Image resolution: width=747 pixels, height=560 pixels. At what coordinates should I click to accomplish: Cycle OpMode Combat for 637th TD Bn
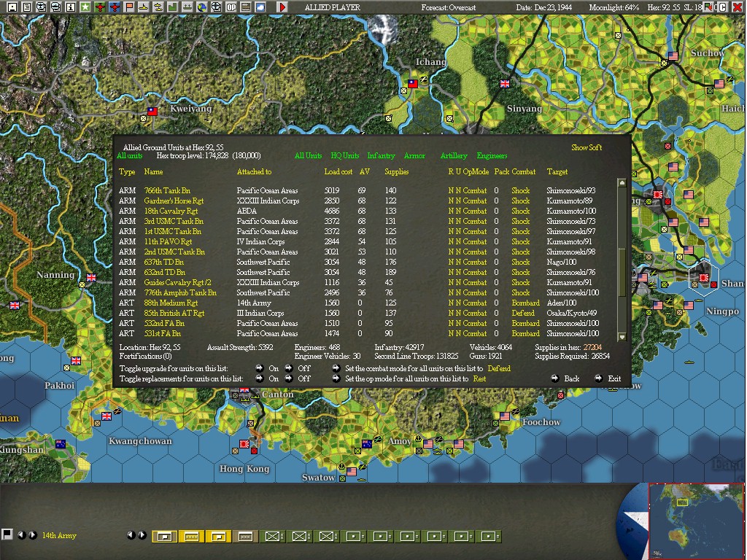(x=474, y=262)
